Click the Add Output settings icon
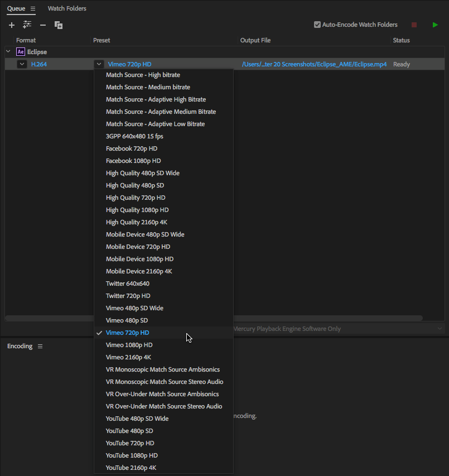This screenshot has height=476, width=449. pos(27,25)
